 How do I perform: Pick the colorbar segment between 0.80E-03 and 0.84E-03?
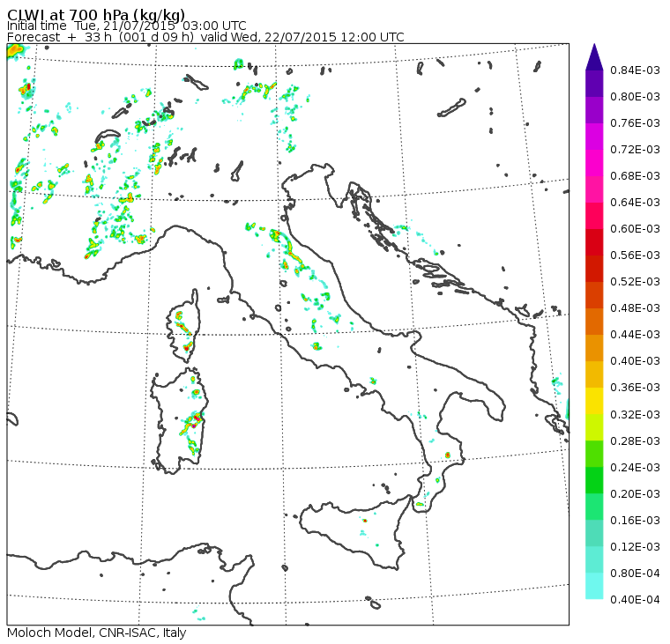[594, 84]
